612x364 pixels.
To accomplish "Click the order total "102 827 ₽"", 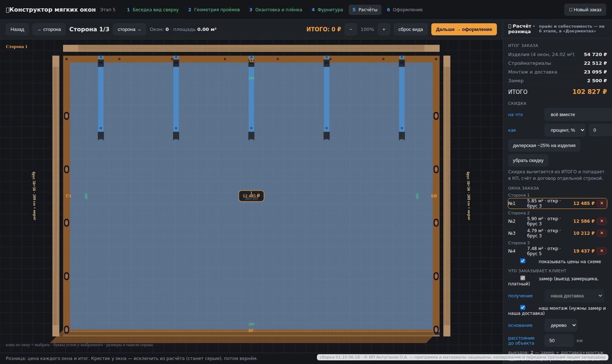I will tap(590, 92).
